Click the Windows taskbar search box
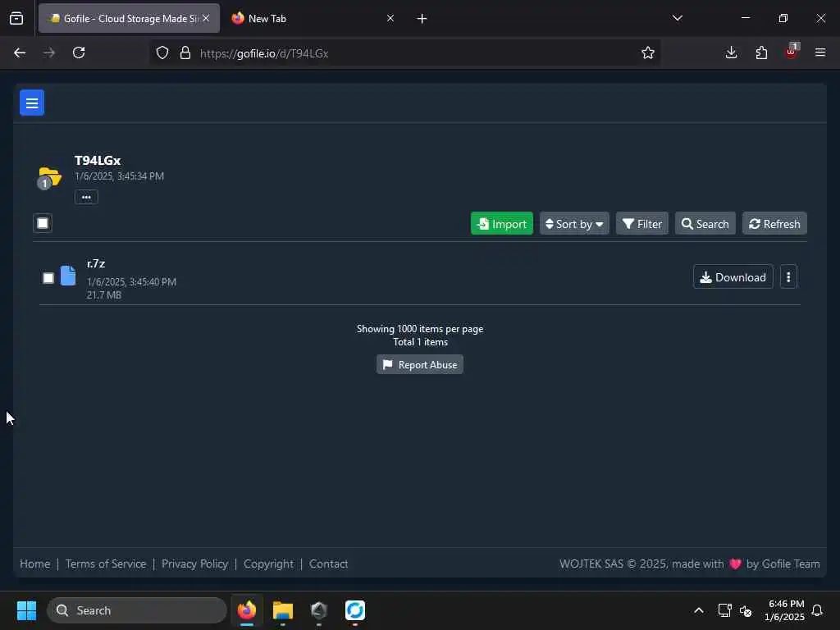The image size is (840, 630). [x=137, y=610]
